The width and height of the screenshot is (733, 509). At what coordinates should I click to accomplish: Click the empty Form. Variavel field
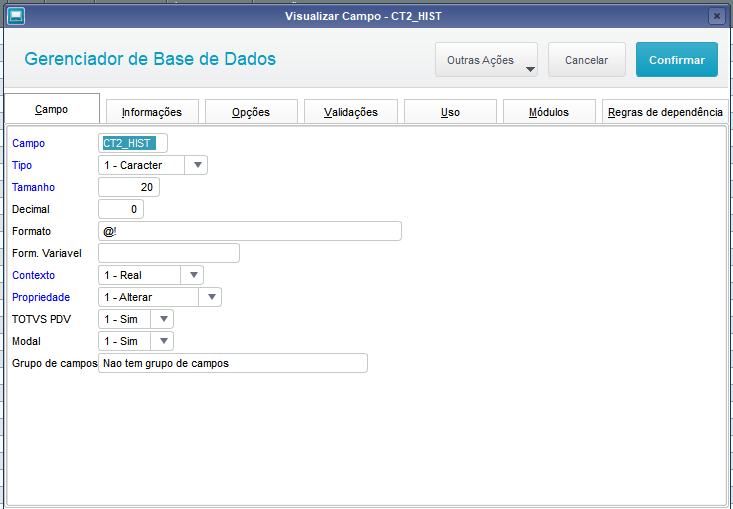pyautogui.click(x=169, y=253)
